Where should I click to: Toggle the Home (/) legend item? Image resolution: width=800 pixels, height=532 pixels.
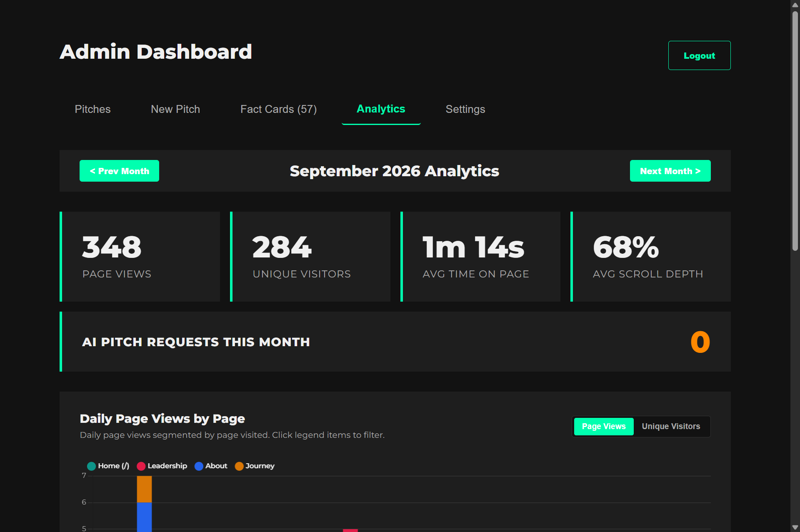(108, 466)
